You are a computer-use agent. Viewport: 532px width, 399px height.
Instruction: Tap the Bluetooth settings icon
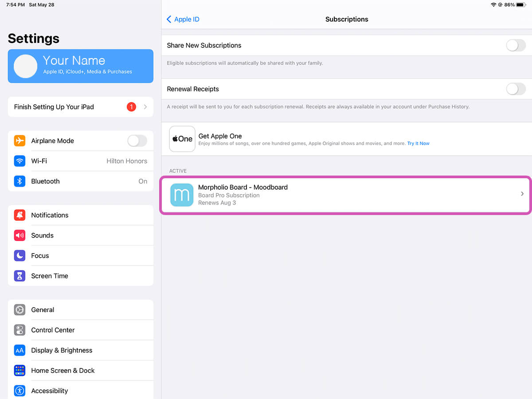(x=20, y=181)
